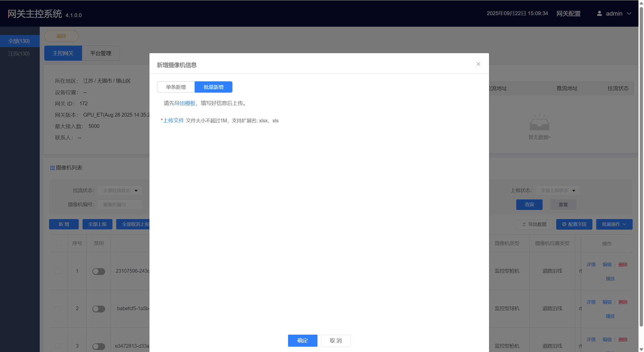Click 编辑 for the row 3 camera

click(607, 339)
